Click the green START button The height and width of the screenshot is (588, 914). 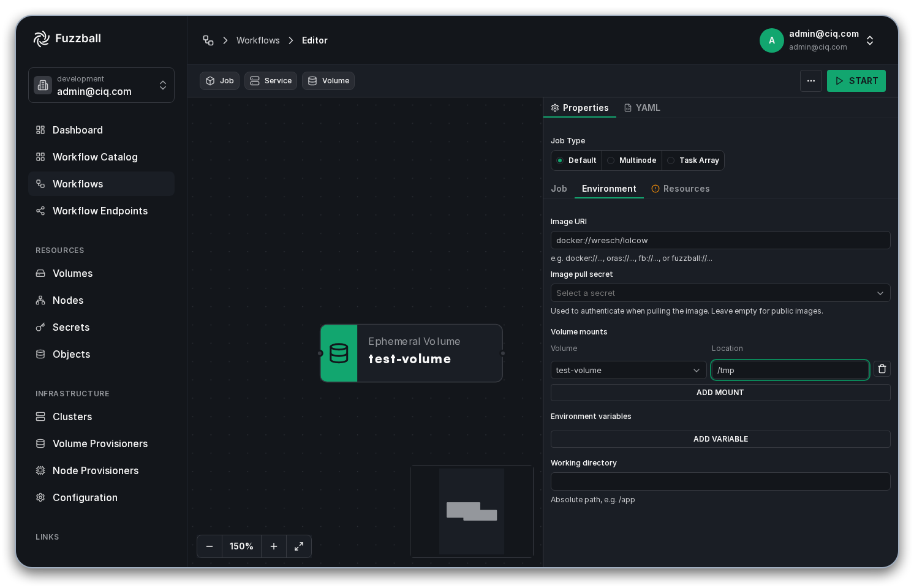[856, 81]
